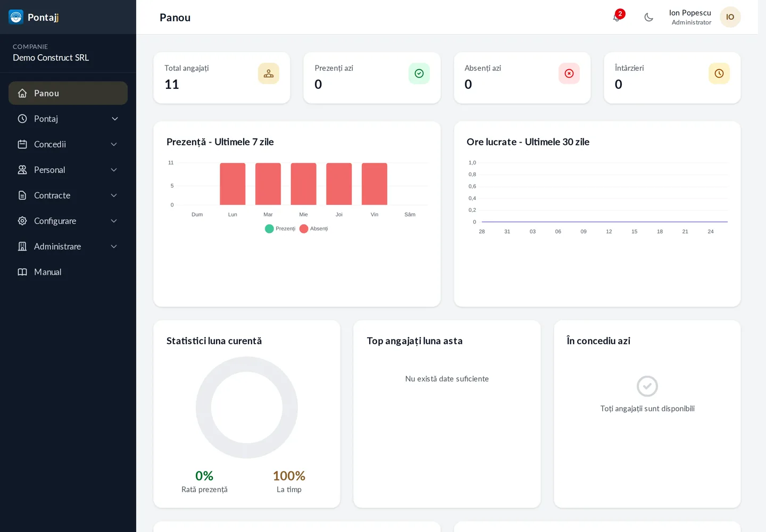Image resolution: width=766 pixels, height=532 pixels.
Task: Open the notifications bell icon
Action: pos(617,17)
